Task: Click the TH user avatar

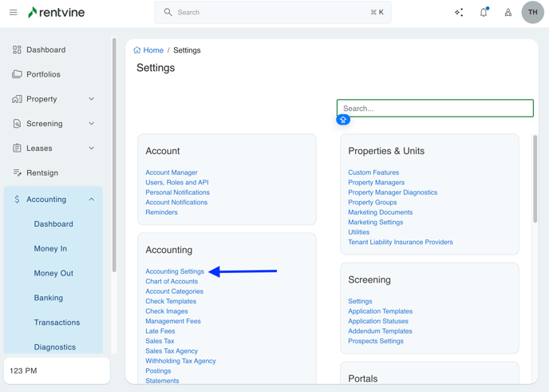Action: point(532,13)
